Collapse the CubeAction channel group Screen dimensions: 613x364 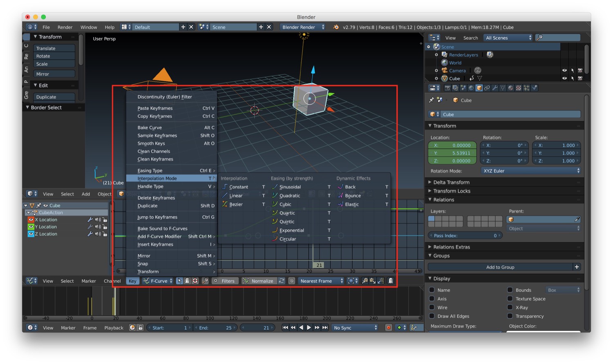(x=28, y=212)
